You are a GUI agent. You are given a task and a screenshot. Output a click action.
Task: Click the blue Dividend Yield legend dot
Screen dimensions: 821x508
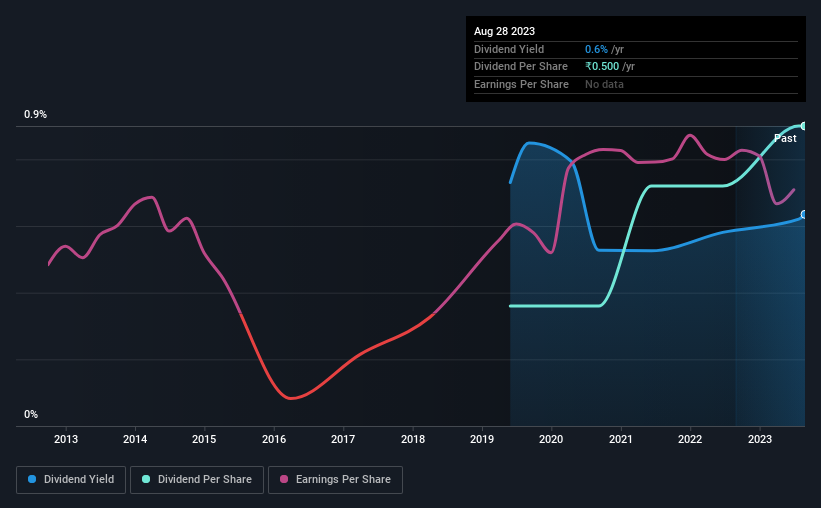tap(32, 479)
